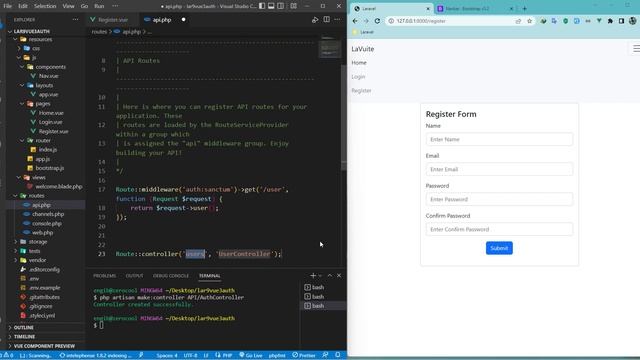
Task: Open Home.vue in the explorer
Action: click(51, 113)
